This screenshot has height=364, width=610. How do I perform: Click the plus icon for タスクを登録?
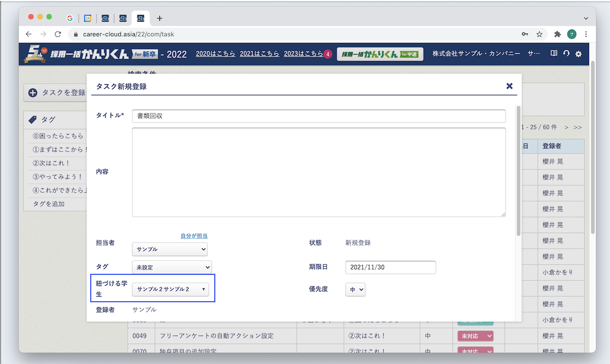pos(33,93)
